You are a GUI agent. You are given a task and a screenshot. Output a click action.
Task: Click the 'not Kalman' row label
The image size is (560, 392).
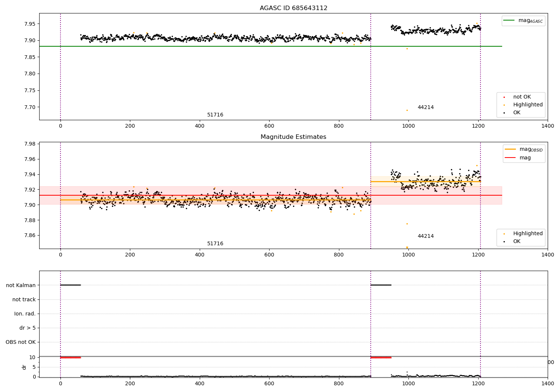click(21, 285)
